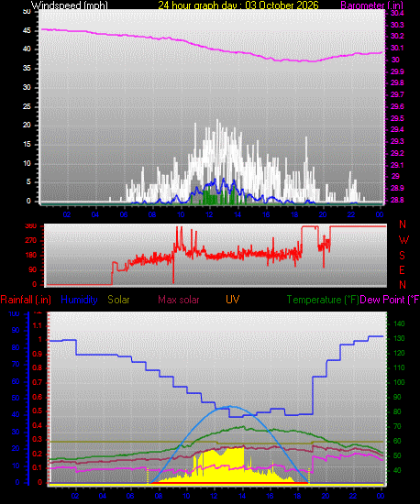The image size is (420, 504).
Task: Click the 270 degree wind direction value
Action: (31, 240)
